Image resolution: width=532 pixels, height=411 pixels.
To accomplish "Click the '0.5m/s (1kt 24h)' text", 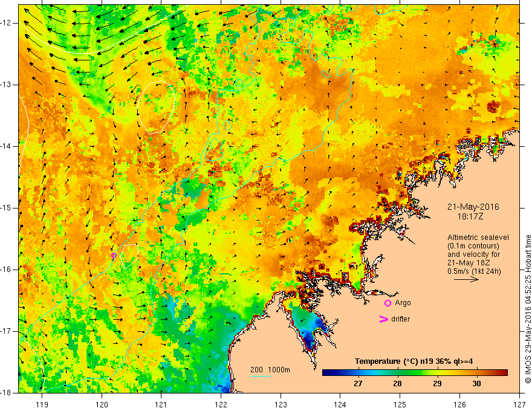I will click(x=474, y=271).
